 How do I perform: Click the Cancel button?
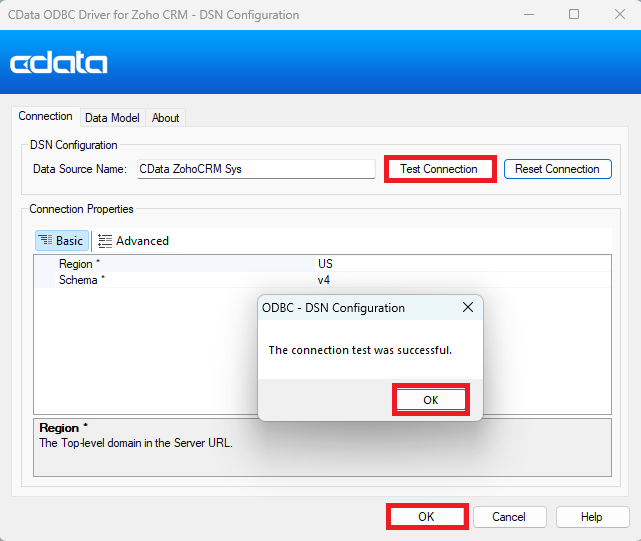tap(509, 517)
